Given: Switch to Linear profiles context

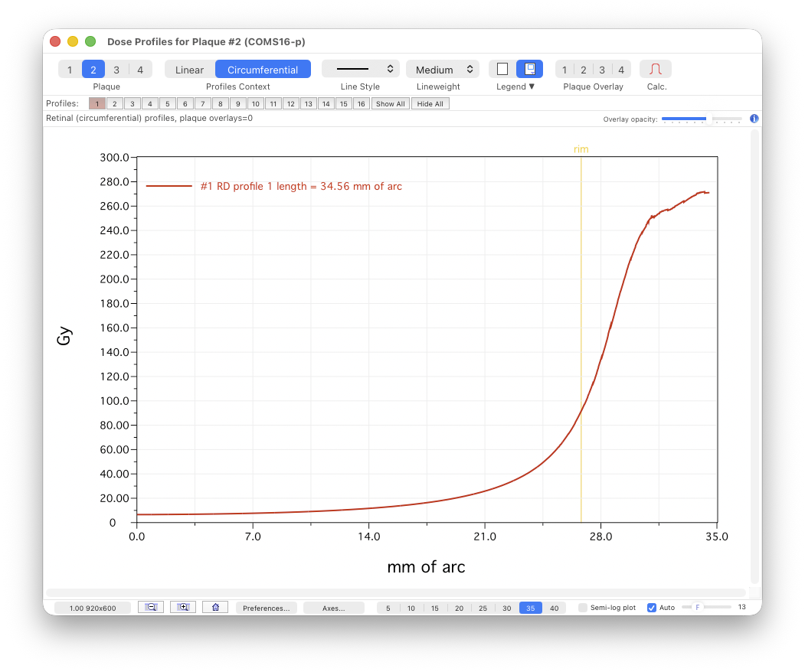Looking at the screenshot, I should click(189, 70).
